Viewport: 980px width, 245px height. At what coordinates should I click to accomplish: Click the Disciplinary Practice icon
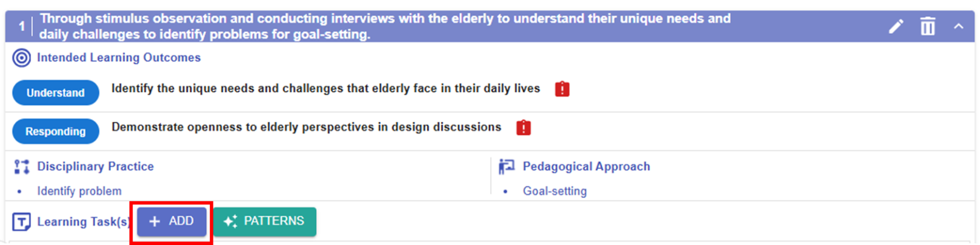22,167
